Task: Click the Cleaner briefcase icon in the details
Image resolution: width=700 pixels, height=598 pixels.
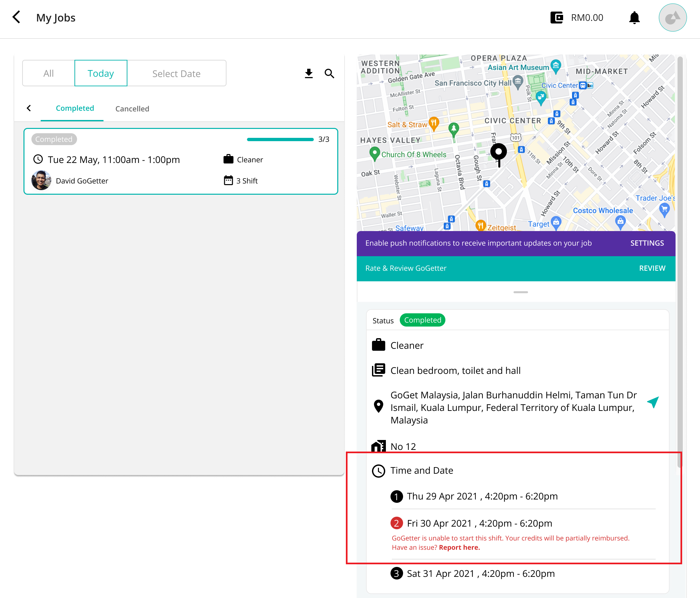Action: [x=378, y=345]
